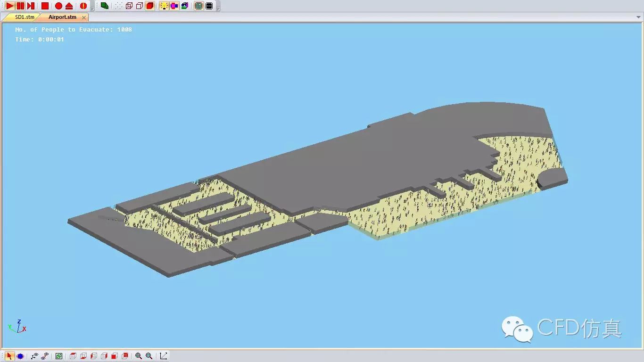Image resolution: width=644 pixels, height=362 pixels.
Task: Toggle the dotted points display mode
Action: pyautogui.click(x=118, y=6)
